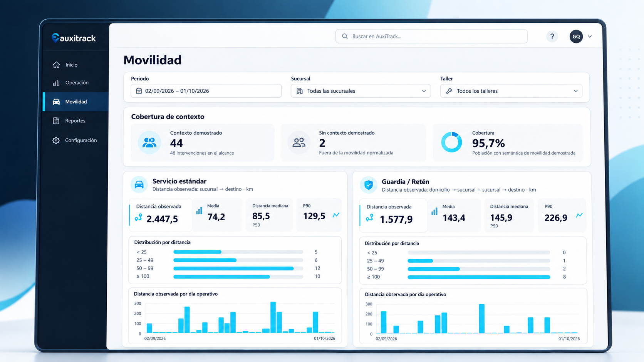
Task: Click the '< 25' bar in Servicio estándar
Action: (x=197, y=252)
